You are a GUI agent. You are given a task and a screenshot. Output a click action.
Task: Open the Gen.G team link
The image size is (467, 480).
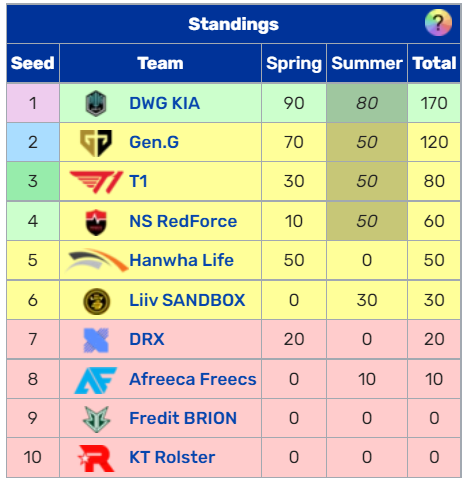tap(154, 142)
